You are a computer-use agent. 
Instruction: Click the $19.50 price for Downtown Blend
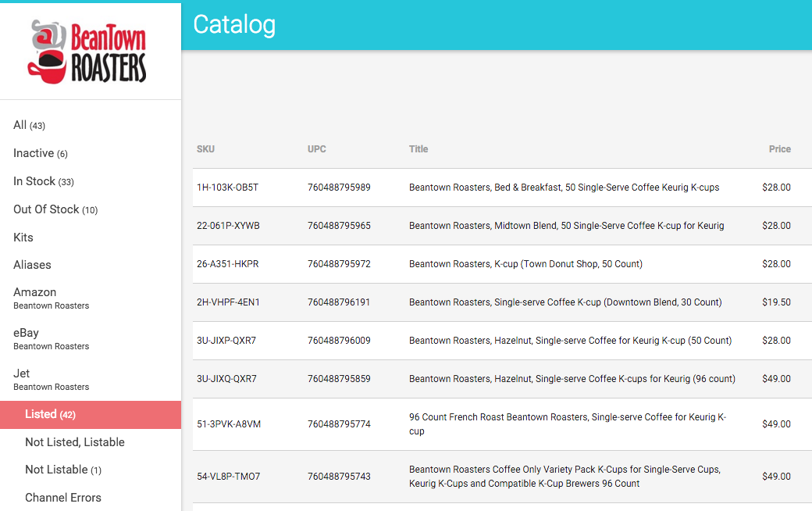[x=776, y=302]
